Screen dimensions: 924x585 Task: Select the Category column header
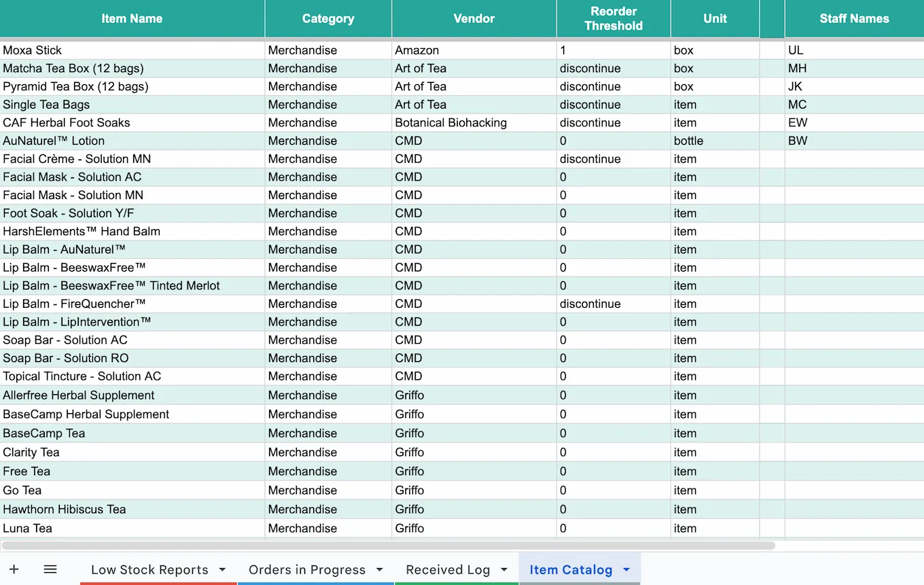(328, 18)
